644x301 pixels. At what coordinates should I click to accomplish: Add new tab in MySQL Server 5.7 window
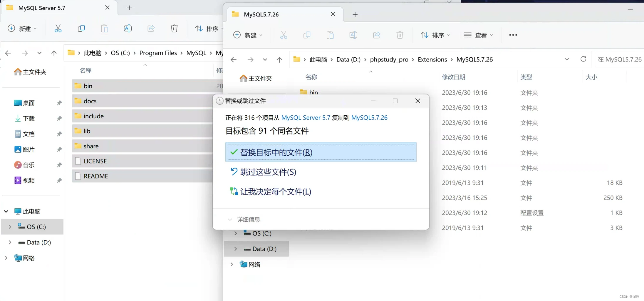click(x=130, y=8)
